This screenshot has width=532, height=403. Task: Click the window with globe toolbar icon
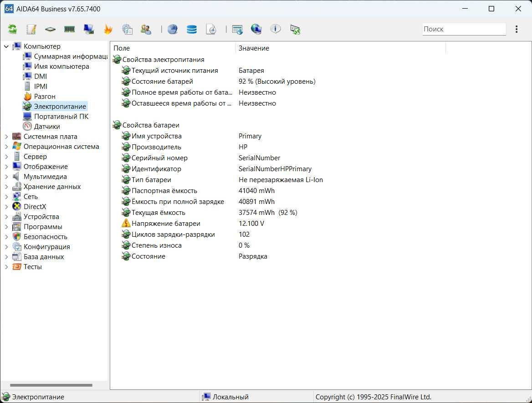coord(237,29)
